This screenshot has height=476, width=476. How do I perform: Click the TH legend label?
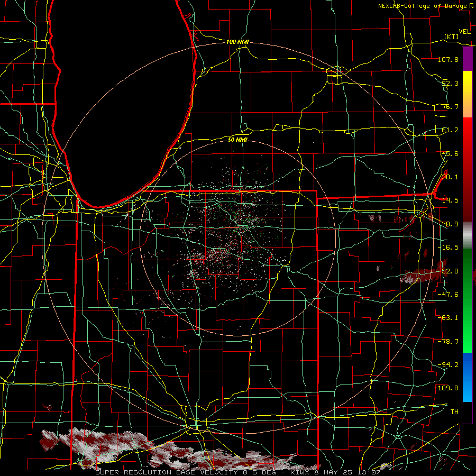click(x=454, y=412)
